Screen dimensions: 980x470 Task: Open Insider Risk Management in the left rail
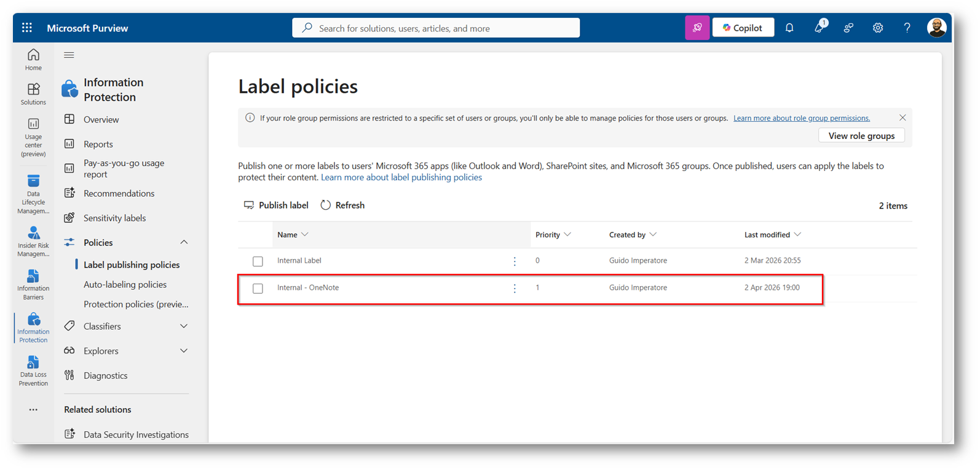pyautogui.click(x=33, y=241)
